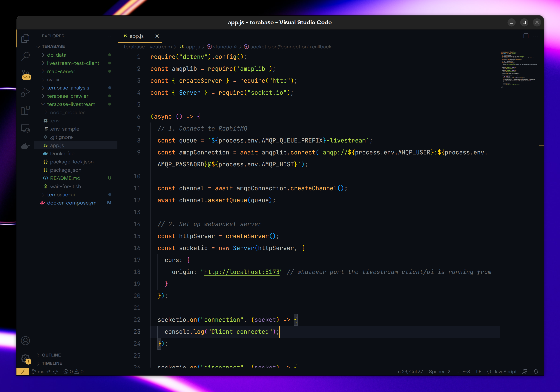Click Ln 23, Col 37 position indicator
Viewport: 560px width, 392px height.
[409, 371]
